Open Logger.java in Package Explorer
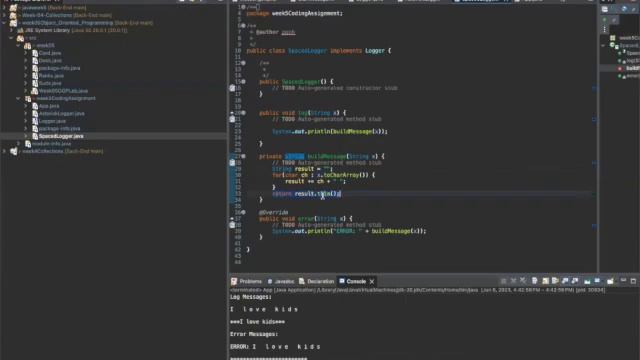 coord(52,121)
